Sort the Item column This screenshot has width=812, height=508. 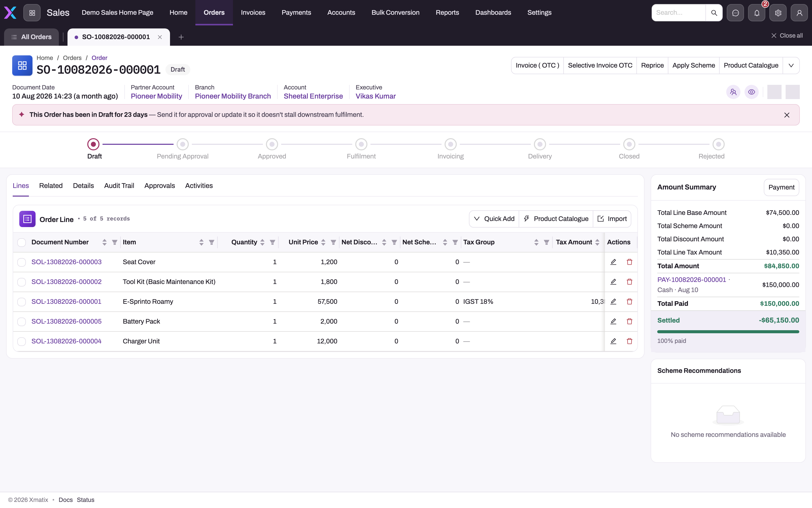pos(201,242)
